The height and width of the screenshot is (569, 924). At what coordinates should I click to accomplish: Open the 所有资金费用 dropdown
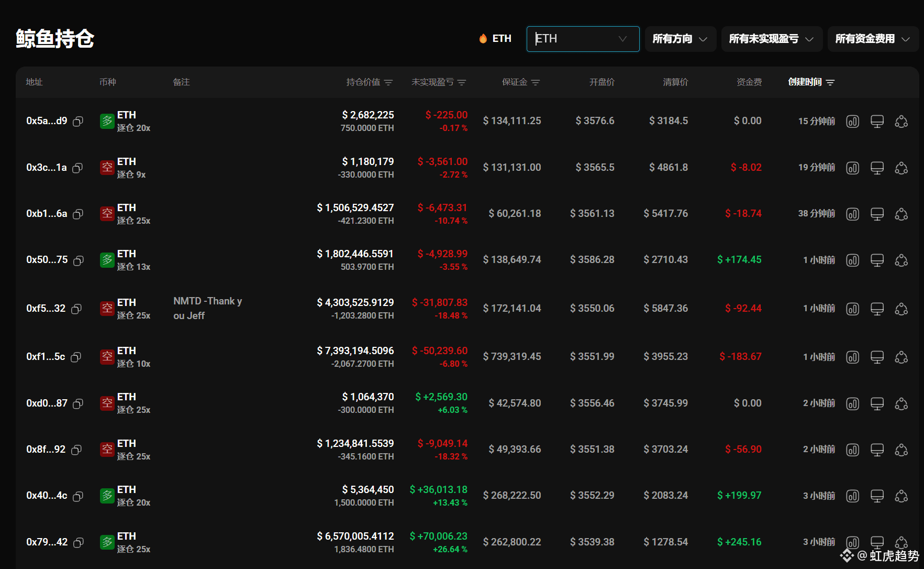873,39
